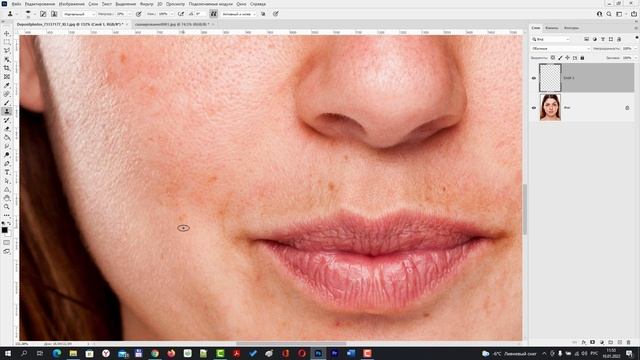Select the Brush tool
This screenshot has width=640, height=360.
[7, 102]
